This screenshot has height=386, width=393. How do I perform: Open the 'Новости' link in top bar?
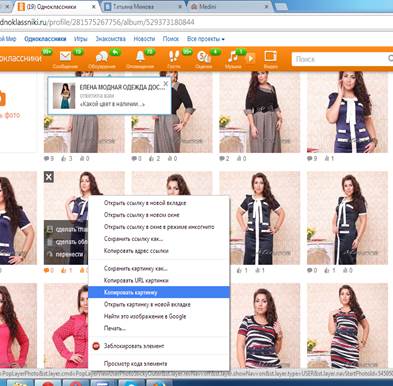click(144, 39)
